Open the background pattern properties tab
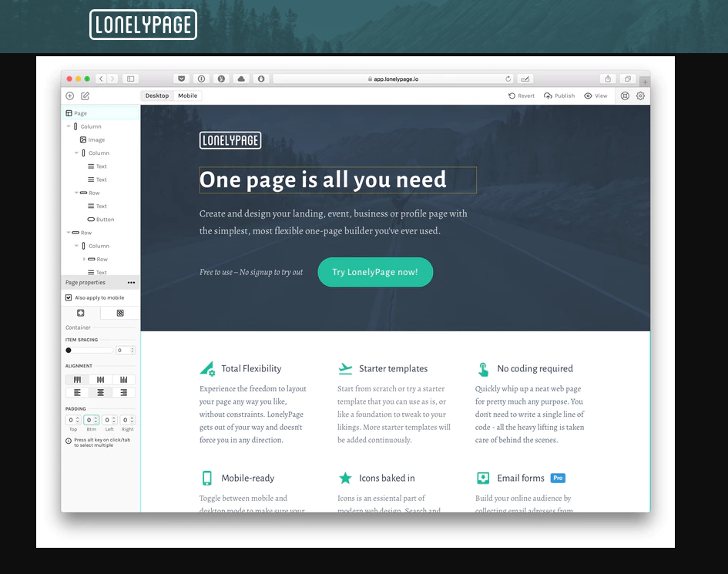 tap(120, 313)
